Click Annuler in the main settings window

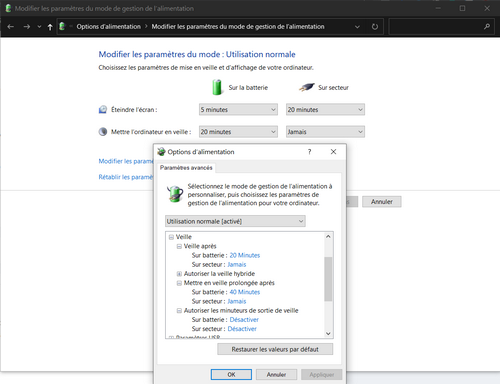click(382, 202)
